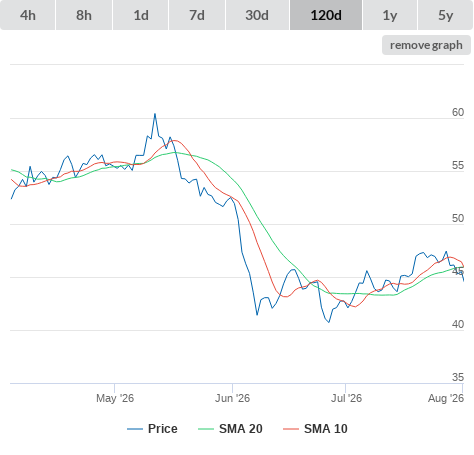
Task: Click the red SMA 10 legend marker
Action: tap(291, 429)
